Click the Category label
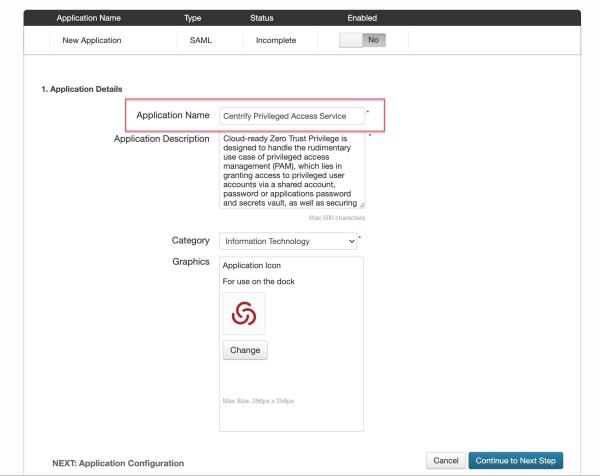Image resolution: width=600 pixels, height=476 pixels. pos(191,240)
